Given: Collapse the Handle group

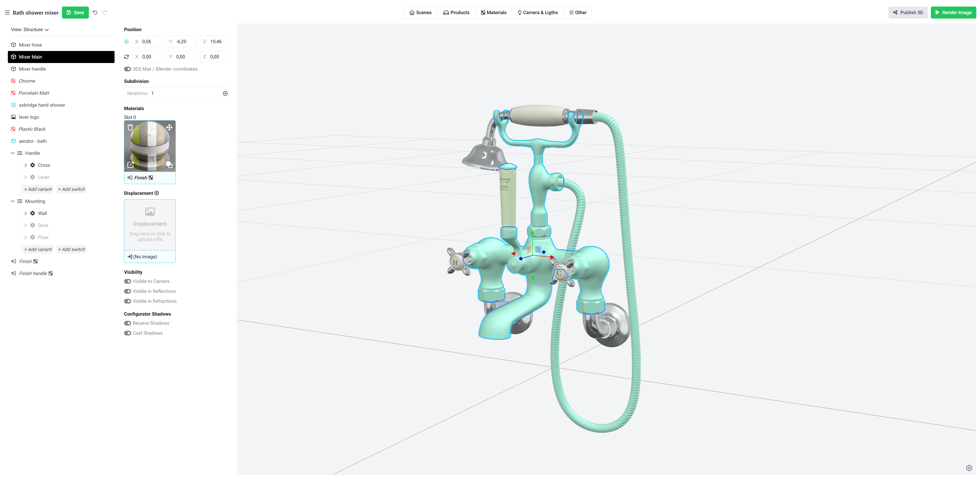Looking at the screenshot, I should 13,153.
